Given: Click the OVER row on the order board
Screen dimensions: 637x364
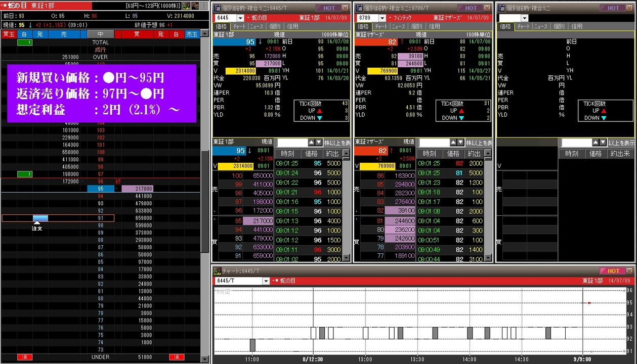Looking at the screenshot, I should (101, 57).
